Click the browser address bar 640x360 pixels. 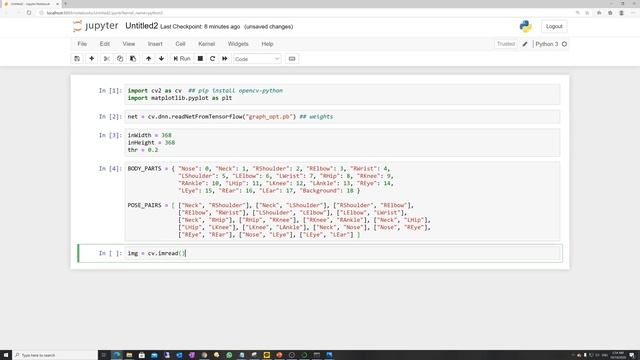(306, 13)
